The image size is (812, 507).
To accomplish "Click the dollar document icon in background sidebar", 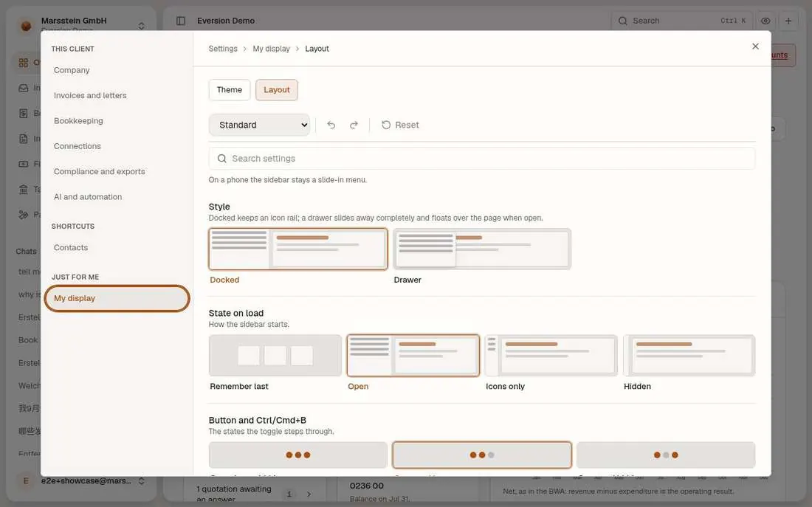I will (24, 114).
